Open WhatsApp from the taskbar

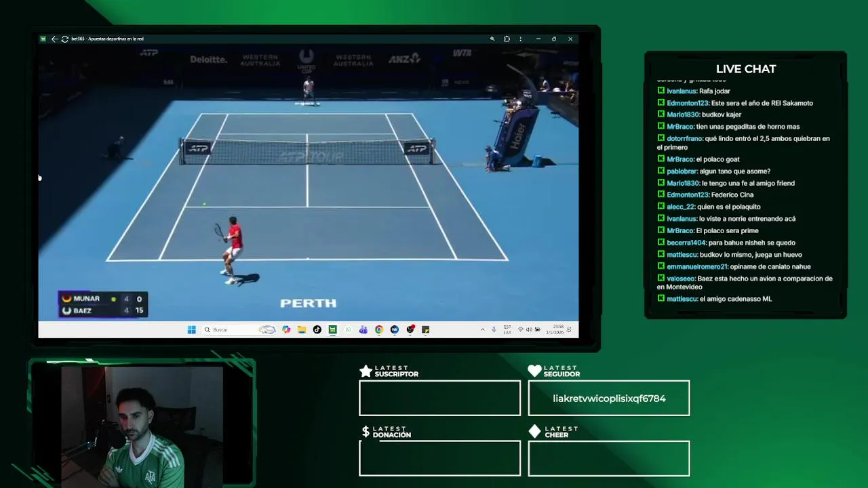click(x=348, y=329)
